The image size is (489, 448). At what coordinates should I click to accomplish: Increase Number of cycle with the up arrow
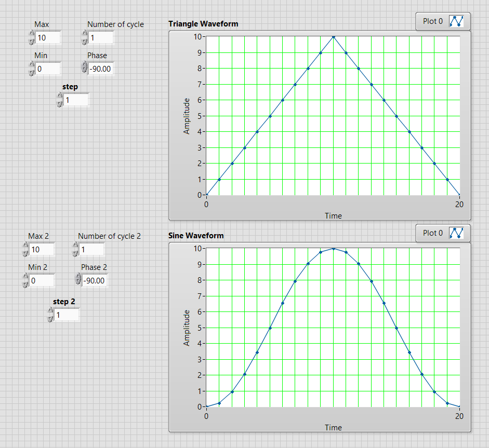[x=85, y=33]
